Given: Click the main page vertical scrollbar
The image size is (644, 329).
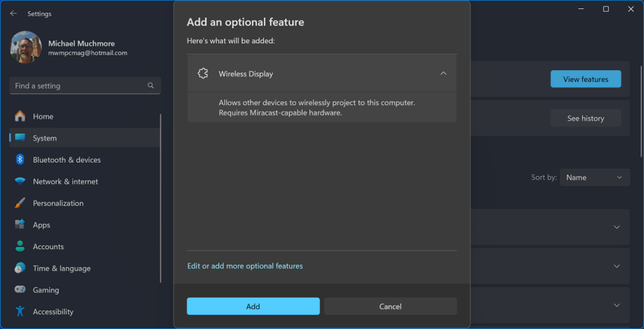Looking at the screenshot, I should tap(642, 111).
